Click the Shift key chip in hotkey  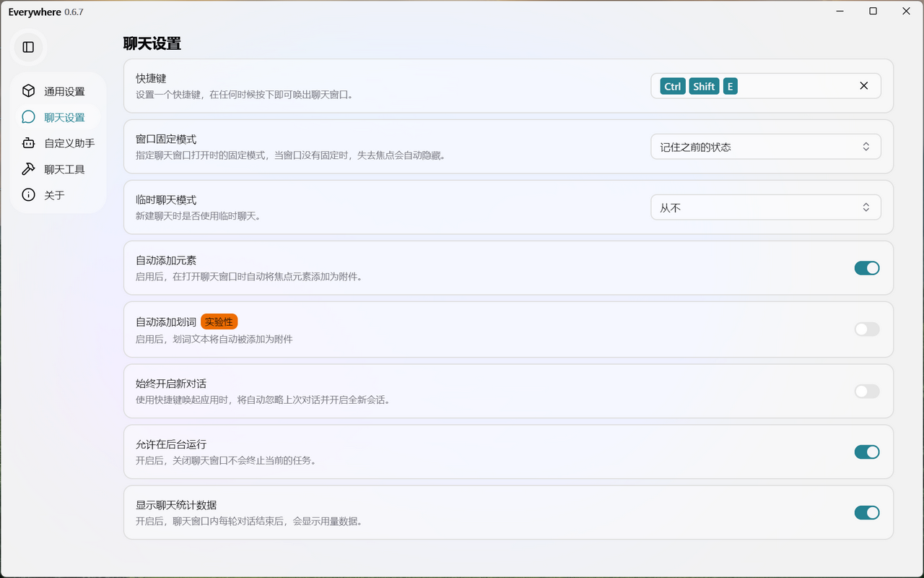(704, 87)
